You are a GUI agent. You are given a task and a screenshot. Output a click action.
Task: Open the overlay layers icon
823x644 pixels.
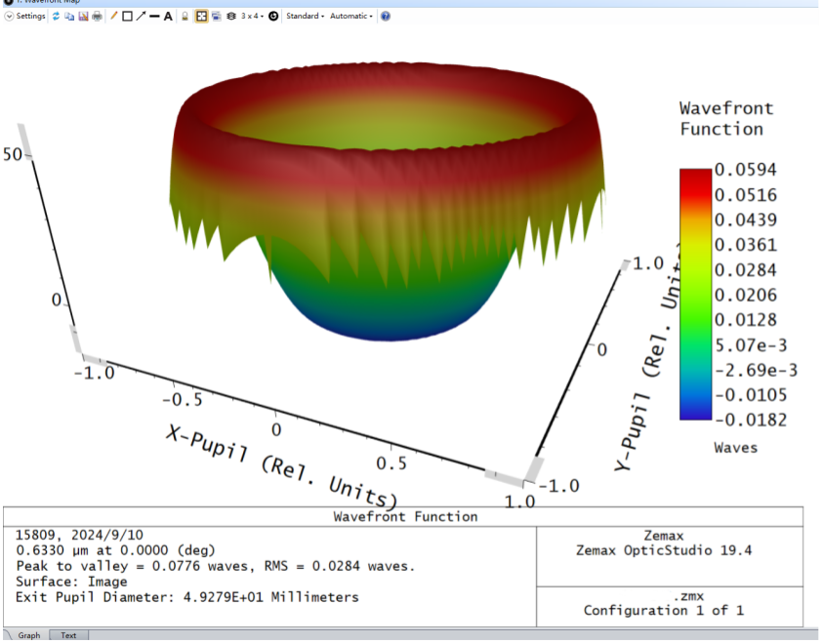pos(231,17)
